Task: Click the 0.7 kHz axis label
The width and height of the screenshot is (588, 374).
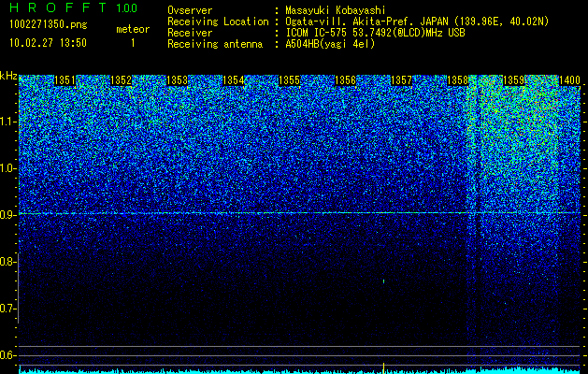Action: (x=7, y=309)
